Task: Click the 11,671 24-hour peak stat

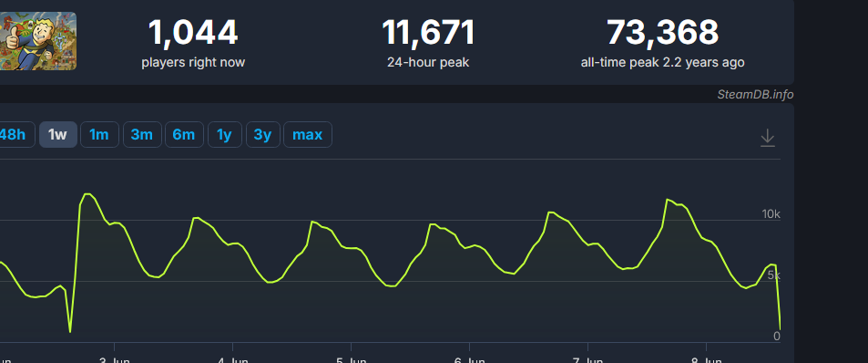Action: pyautogui.click(x=428, y=43)
